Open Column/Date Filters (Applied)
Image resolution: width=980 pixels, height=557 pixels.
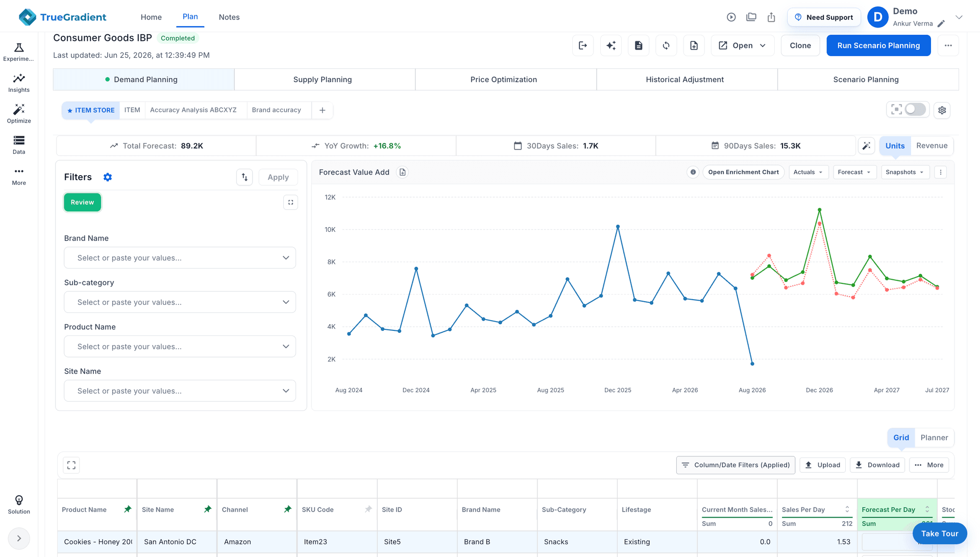click(736, 465)
